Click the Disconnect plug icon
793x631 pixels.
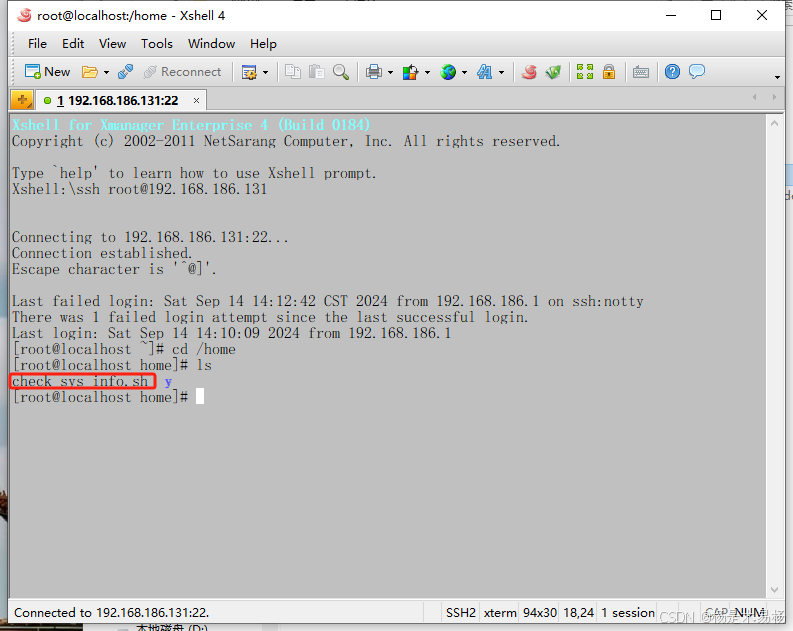coord(125,72)
